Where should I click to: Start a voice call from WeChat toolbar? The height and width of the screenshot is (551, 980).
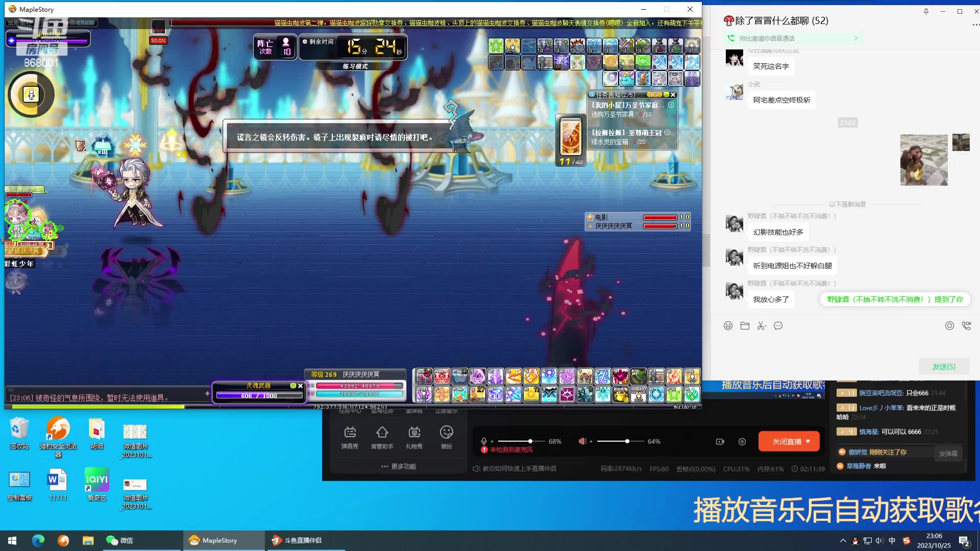tap(966, 325)
